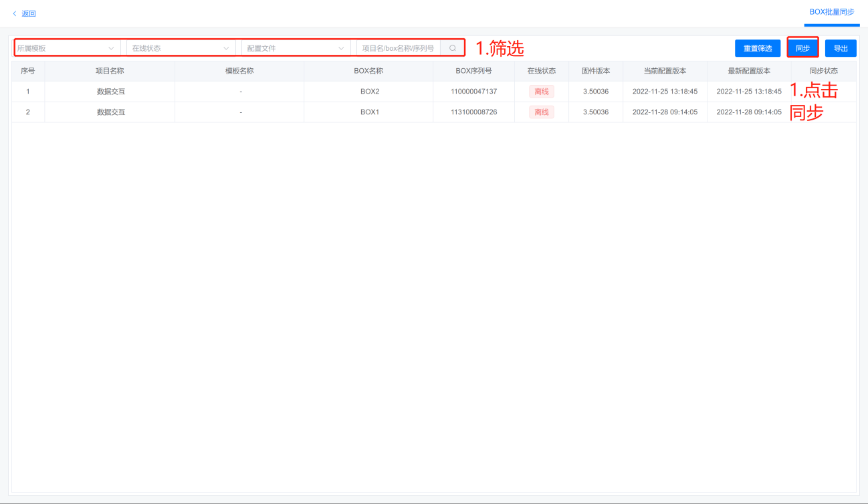
Task: Click firmware 3.50036 in BOX2 row
Action: [x=596, y=92]
